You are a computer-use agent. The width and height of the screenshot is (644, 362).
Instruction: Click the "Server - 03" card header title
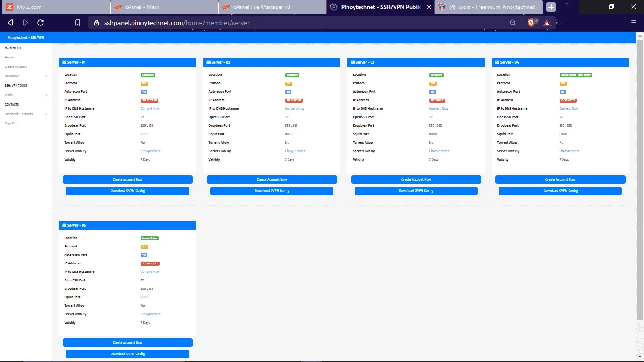(365, 62)
